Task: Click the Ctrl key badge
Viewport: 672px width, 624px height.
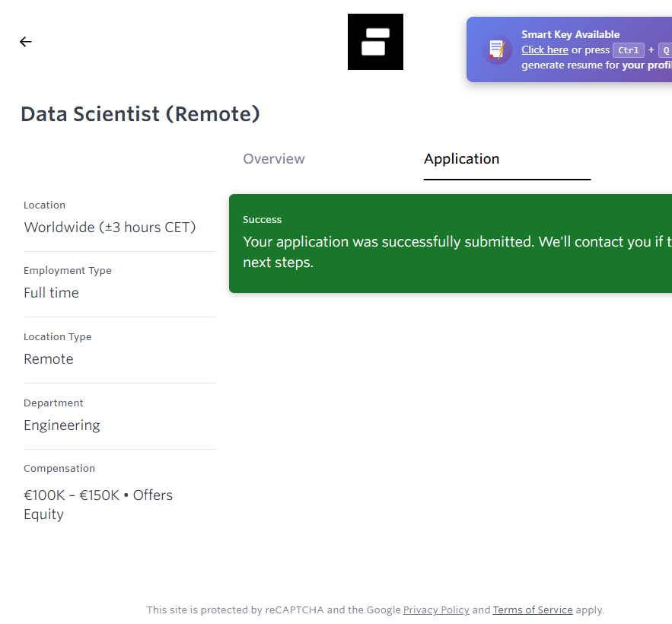Action: [629, 50]
